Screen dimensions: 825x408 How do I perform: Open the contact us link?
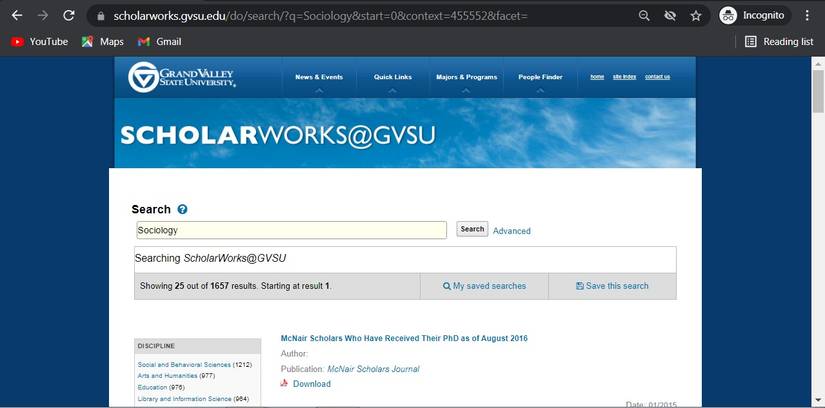click(657, 77)
